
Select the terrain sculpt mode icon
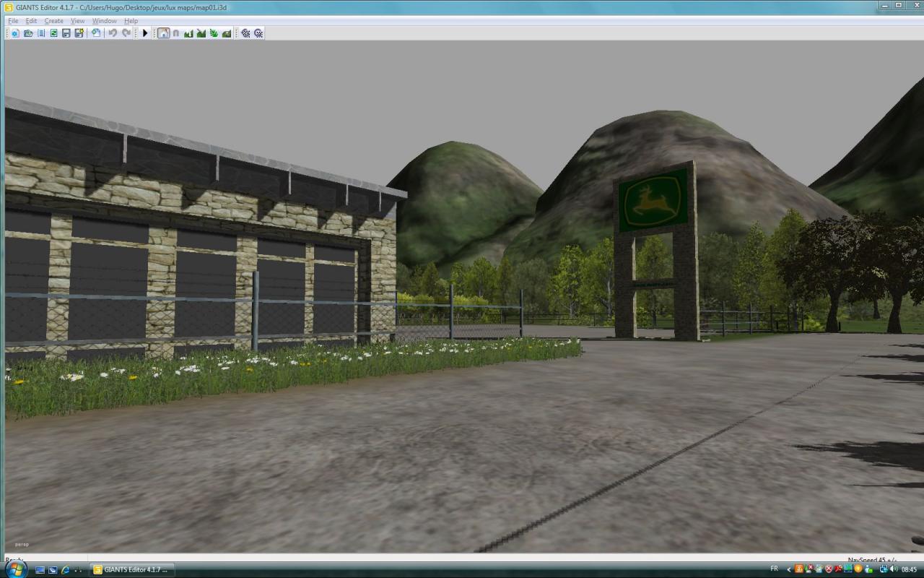(x=188, y=33)
